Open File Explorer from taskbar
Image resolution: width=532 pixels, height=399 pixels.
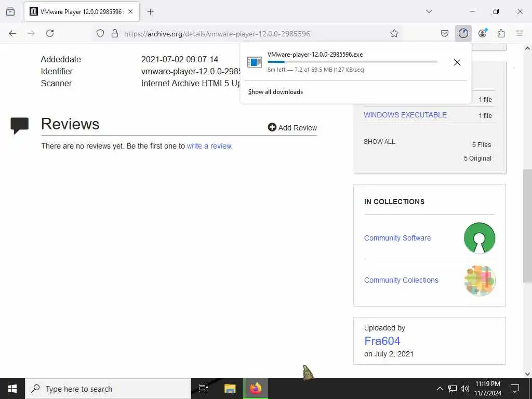tap(230, 389)
